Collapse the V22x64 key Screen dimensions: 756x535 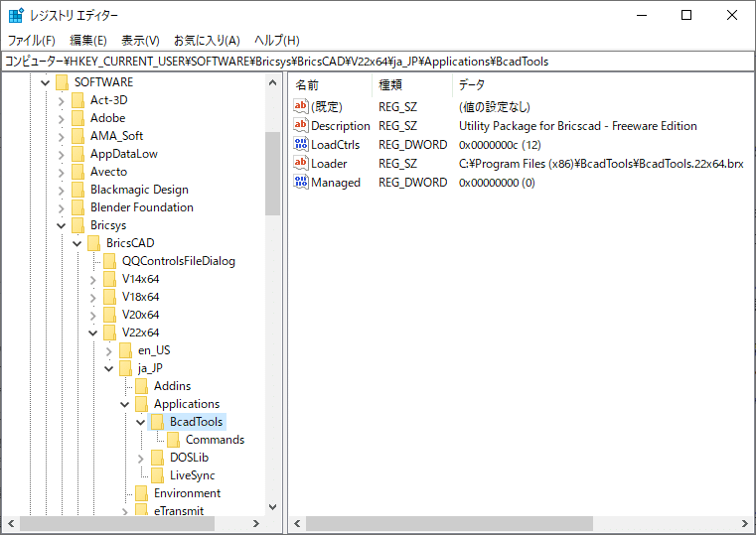click(93, 333)
